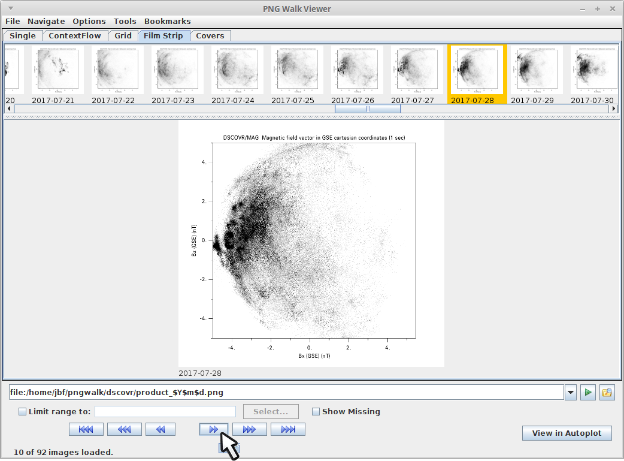Open the Bookmarks menu

pos(167,21)
